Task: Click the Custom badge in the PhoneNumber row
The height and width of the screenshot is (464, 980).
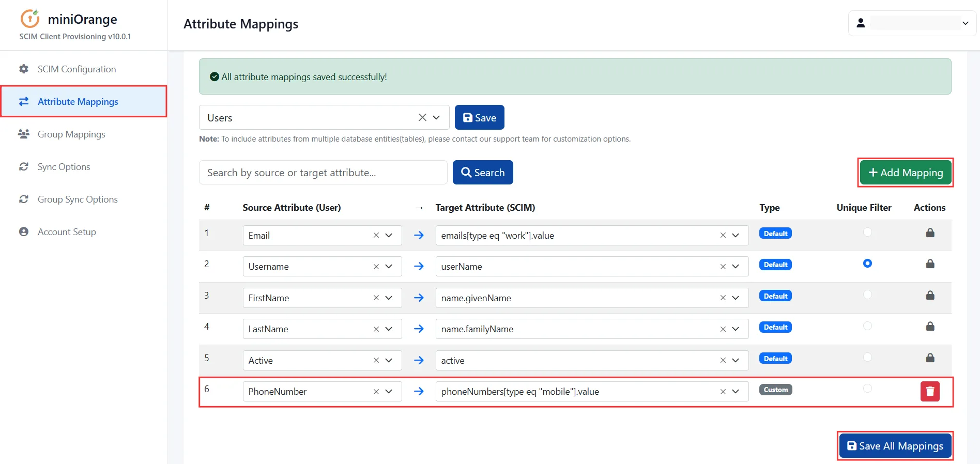Action: click(776, 390)
